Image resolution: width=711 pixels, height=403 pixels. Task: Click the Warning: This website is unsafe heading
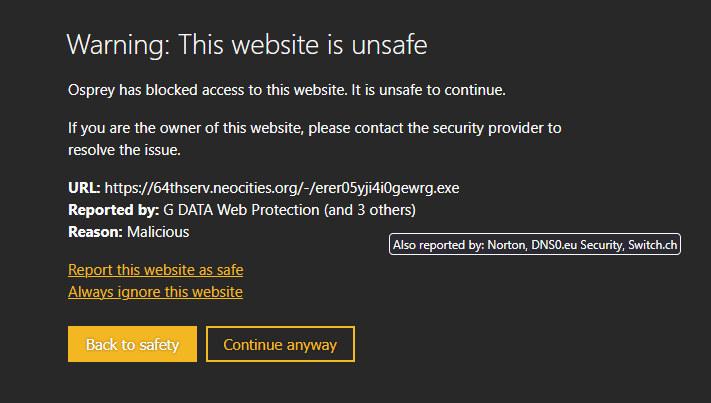[x=247, y=44]
